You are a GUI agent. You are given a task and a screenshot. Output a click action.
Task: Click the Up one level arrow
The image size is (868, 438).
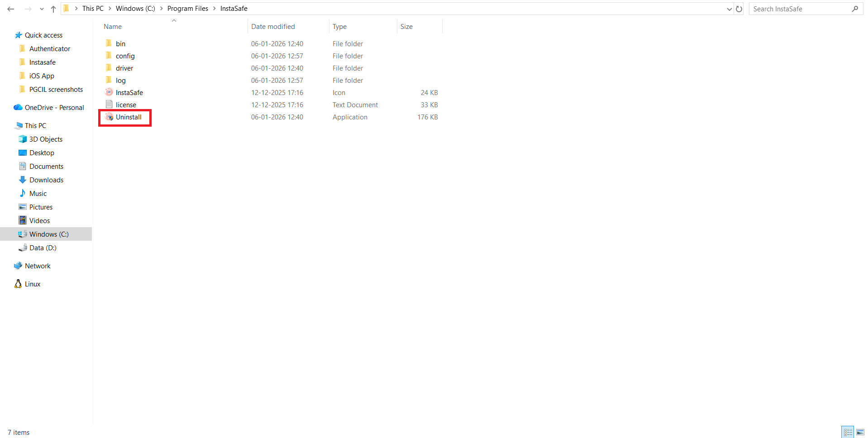click(x=53, y=9)
